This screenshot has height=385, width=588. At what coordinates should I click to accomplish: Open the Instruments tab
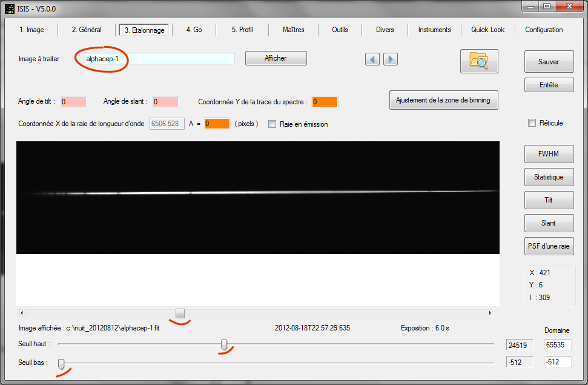434,30
